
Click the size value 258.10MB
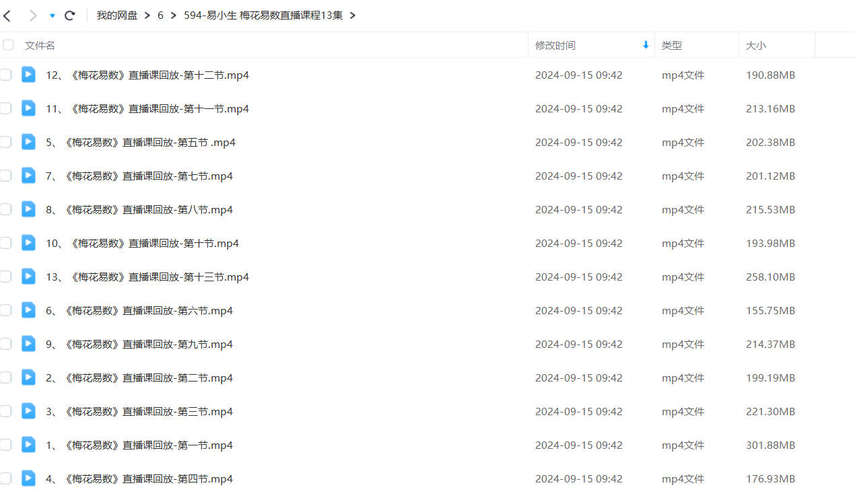coord(771,277)
